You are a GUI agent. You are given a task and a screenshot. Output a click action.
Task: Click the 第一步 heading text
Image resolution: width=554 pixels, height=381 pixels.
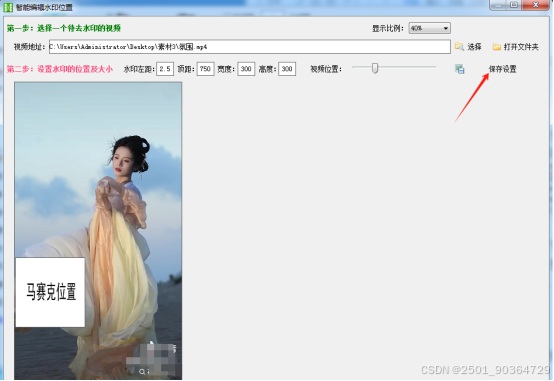coord(64,28)
